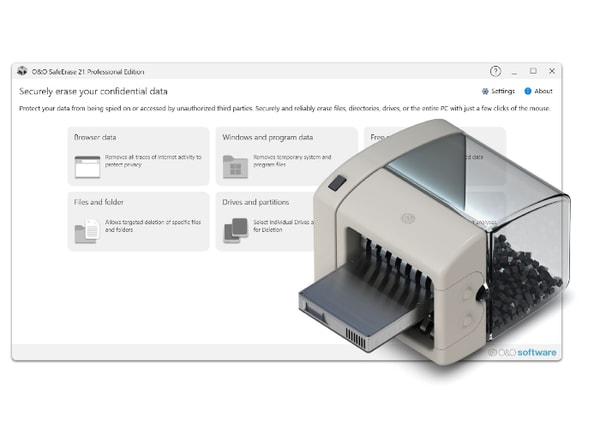Select the Files and folder heading

pyautogui.click(x=99, y=202)
